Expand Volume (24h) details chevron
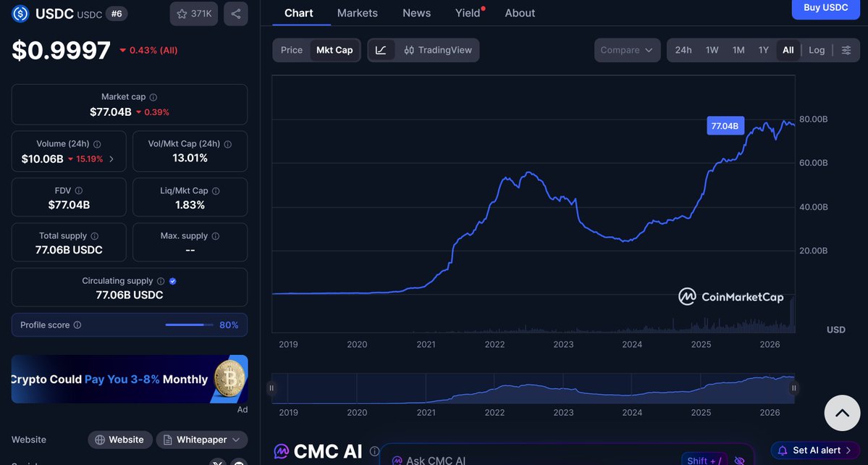This screenshot has width=868, height=465. click(111, 159)
